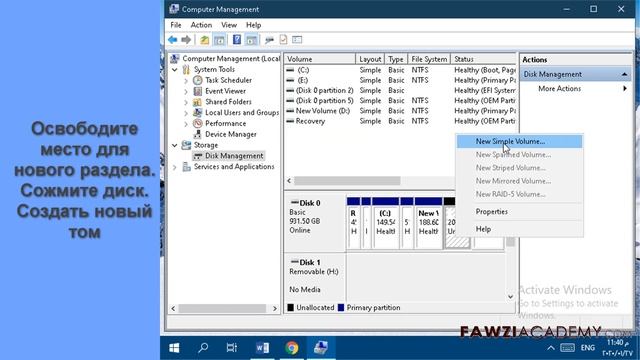Click the volume list horizontal scrollbar thumb
The width and height of the screenshot is (640, 360).
tap(347, 181)
